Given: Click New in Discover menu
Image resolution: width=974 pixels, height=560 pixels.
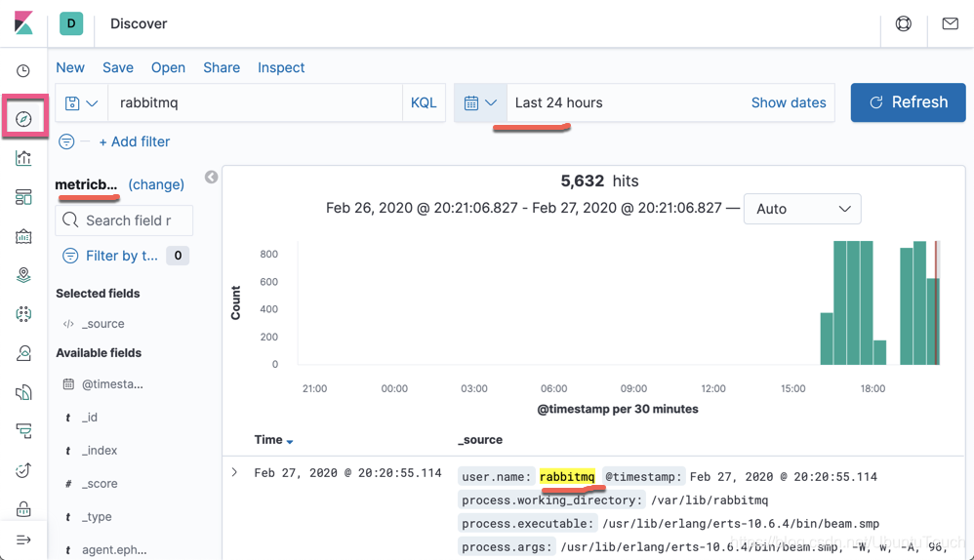Looking at the screenshot, I should (70, 67).
